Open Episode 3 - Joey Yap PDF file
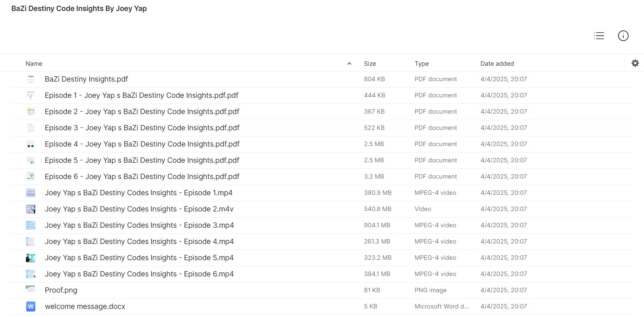Image resolution: width=644 pixels, height=317 pixels. pos(142,128)
